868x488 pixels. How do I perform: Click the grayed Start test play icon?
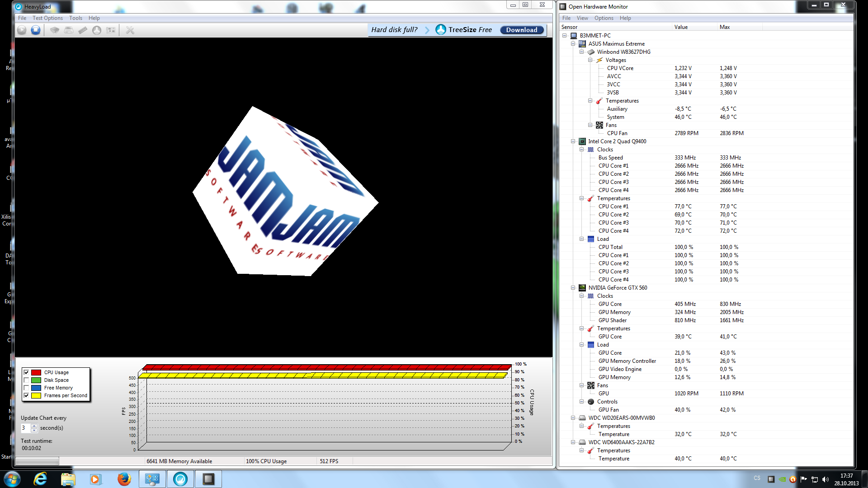click(x=22, y=30)
